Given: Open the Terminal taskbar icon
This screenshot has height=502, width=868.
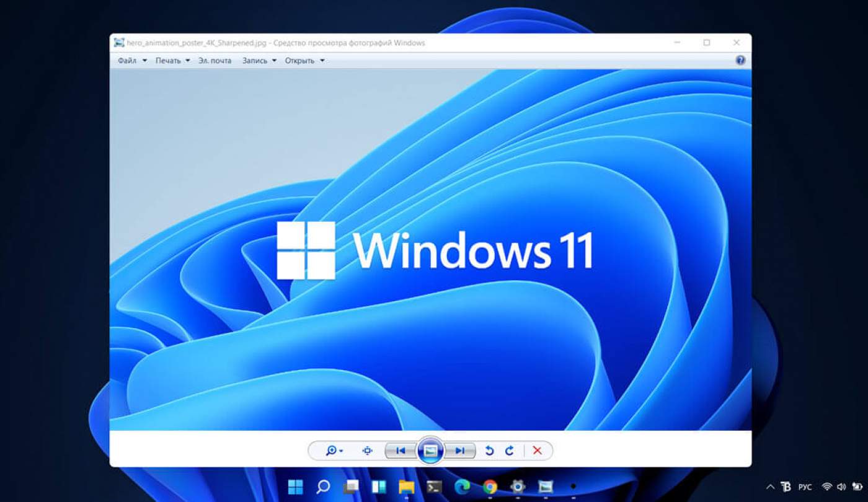Looking at the screenshot, I should 434,487.
